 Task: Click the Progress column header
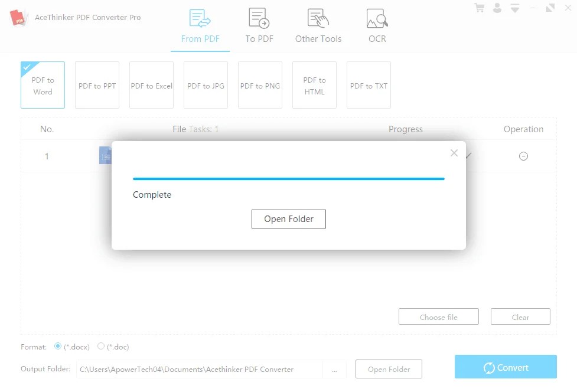click(x=406, y=129)
